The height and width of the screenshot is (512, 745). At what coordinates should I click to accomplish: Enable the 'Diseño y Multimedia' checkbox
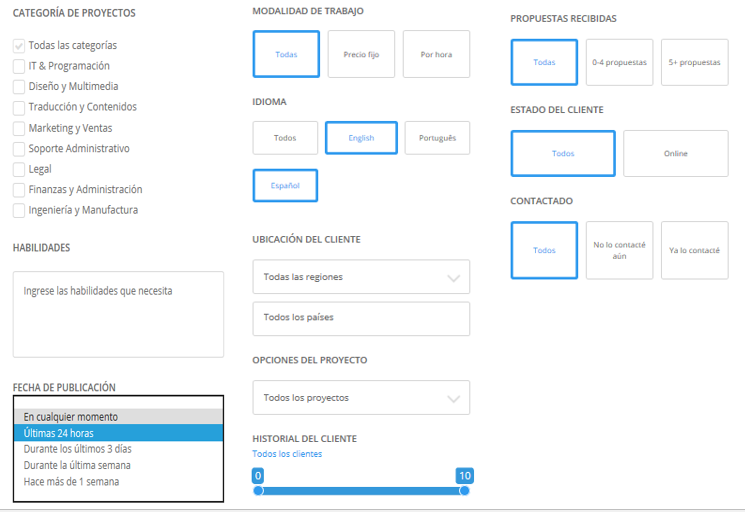(x=19, y=86)
